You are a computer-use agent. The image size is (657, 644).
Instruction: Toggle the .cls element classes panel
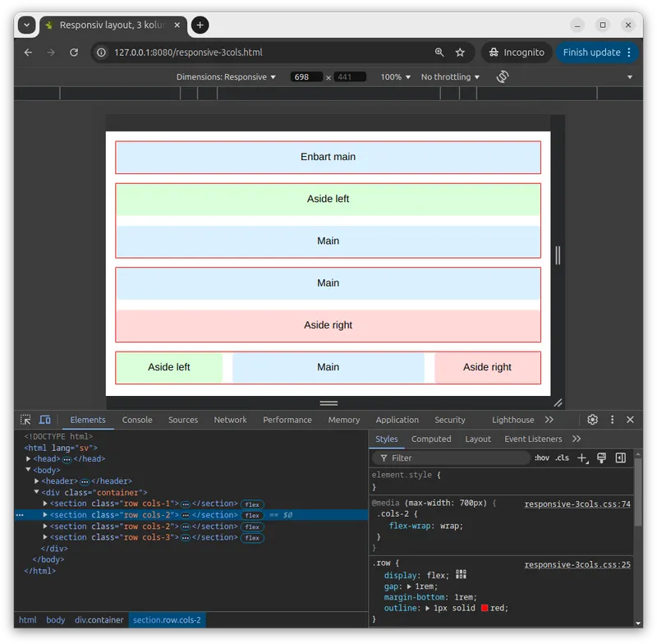562,458
